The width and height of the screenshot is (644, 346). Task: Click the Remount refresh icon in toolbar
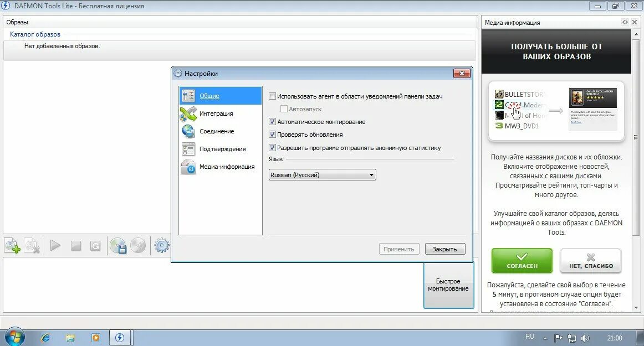click(x=95, y=246)
